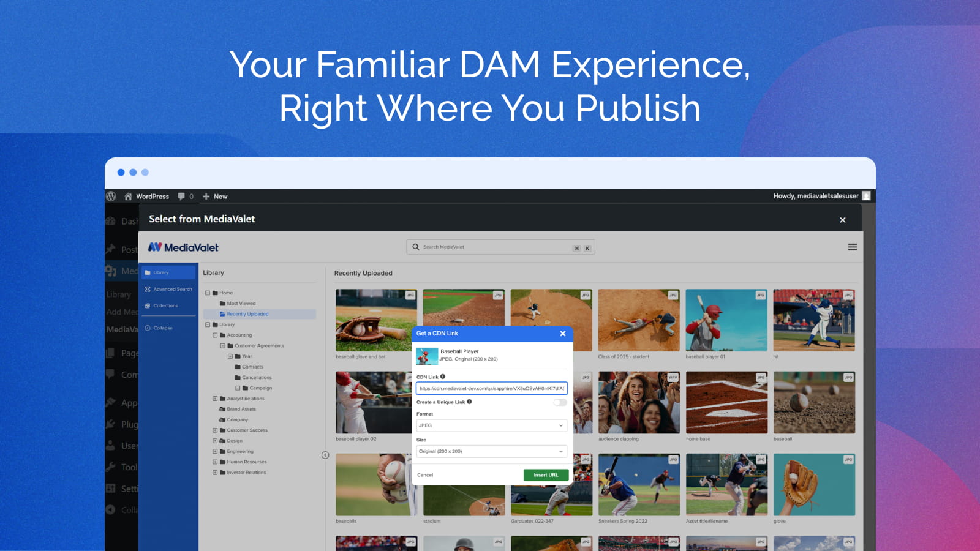
Task: Toggle the Create a Unique Link switch
Action: point(560,402)
